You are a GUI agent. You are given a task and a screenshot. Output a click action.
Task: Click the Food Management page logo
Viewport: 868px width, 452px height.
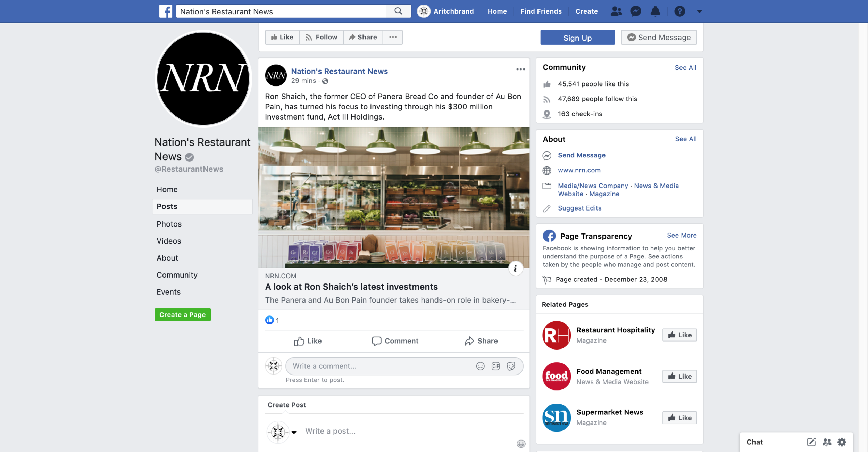click(557, 376)
